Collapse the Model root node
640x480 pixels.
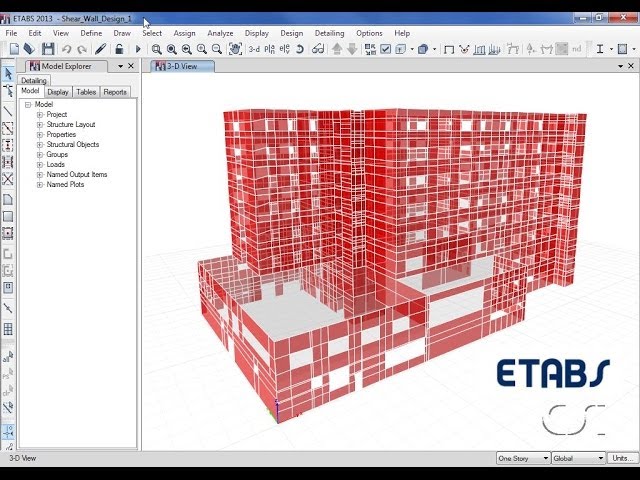coord(28,104)
